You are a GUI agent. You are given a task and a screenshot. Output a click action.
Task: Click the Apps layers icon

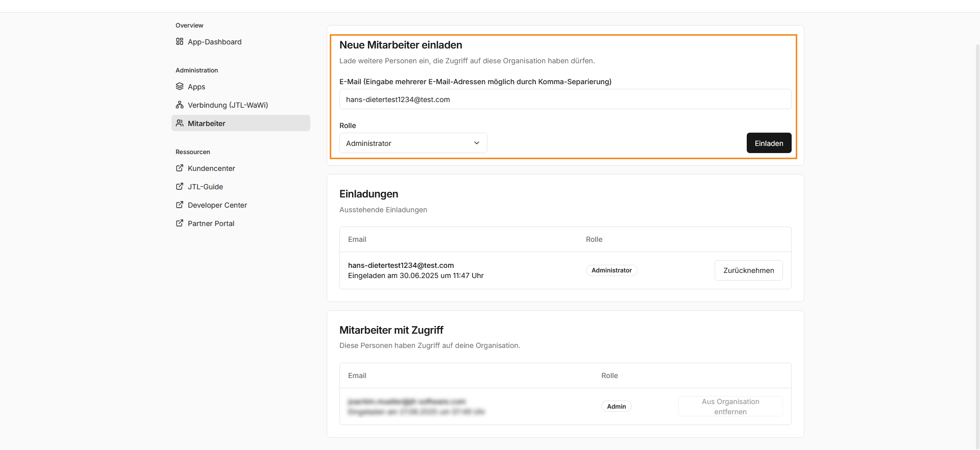(x=180, y=87)
